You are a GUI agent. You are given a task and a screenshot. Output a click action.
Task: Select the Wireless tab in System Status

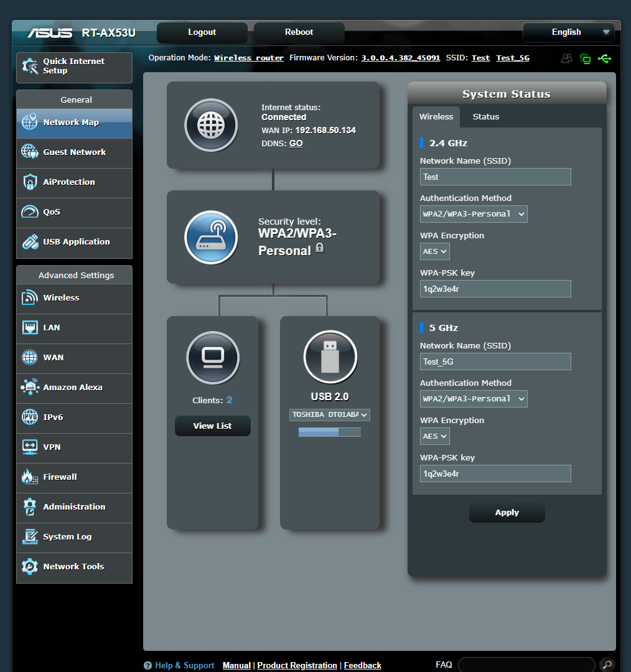click(436, 116)
